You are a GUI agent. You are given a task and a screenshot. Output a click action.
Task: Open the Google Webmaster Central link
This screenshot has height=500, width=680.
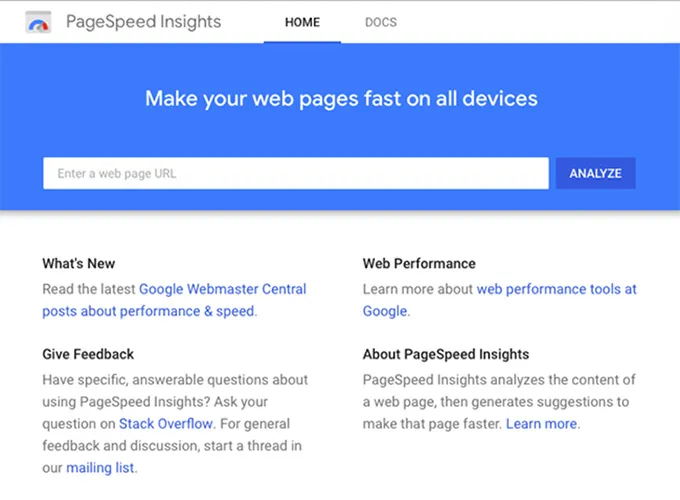pos(222,289)
